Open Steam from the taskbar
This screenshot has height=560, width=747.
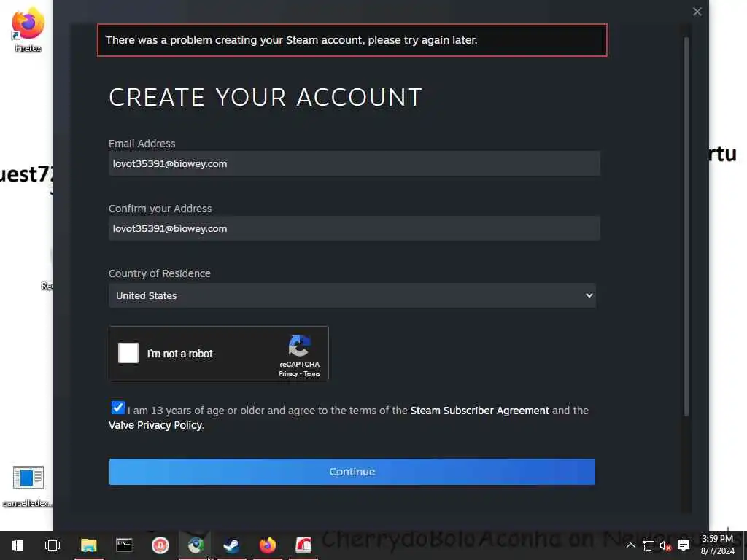pos(231,545)
